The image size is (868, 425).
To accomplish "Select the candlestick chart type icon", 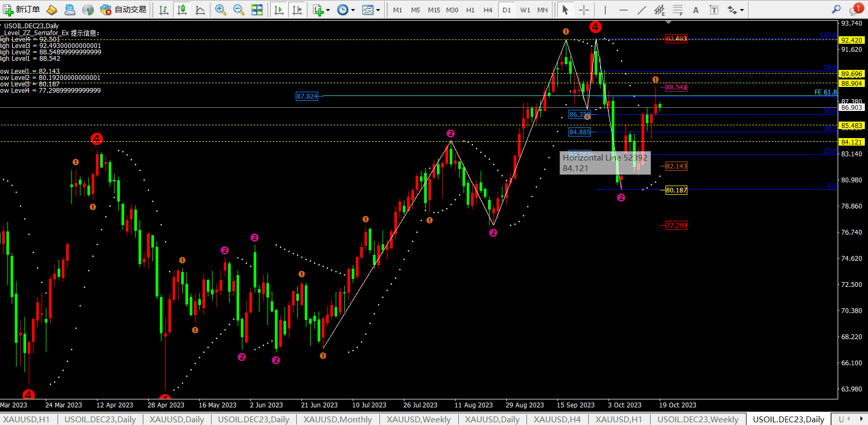I will (x=182, y=10).
